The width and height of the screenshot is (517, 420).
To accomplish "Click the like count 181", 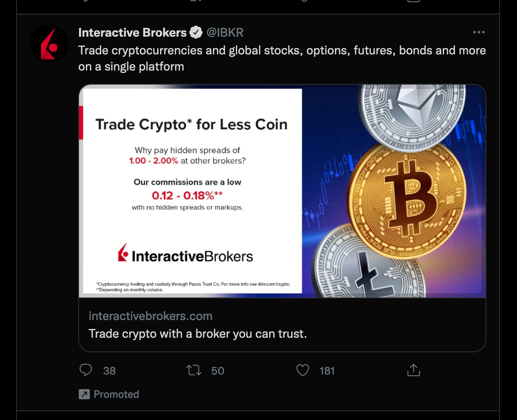I will pyautogui.click(x=327, y=371).
